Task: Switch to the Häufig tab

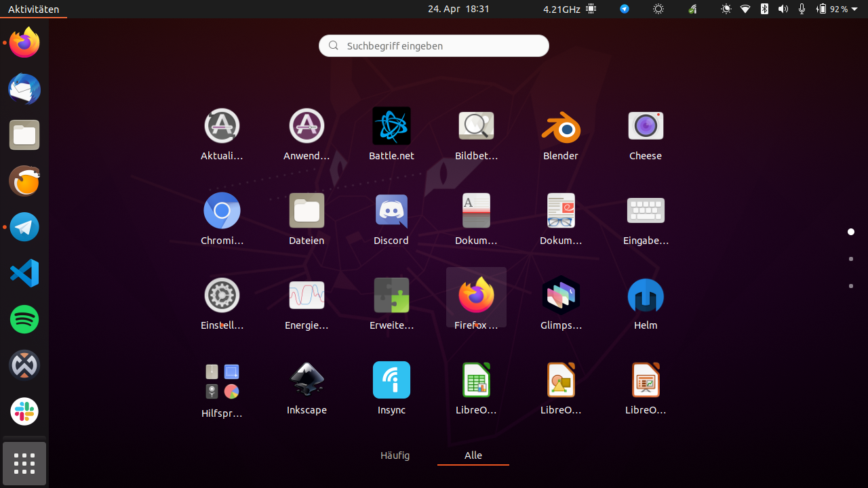Action: point(395,455)
